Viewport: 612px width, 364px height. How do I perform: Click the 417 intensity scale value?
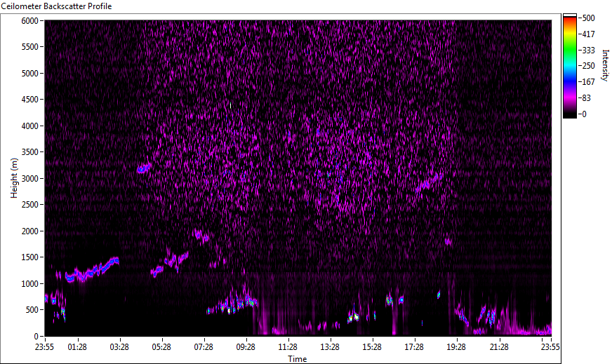point(588,34)
